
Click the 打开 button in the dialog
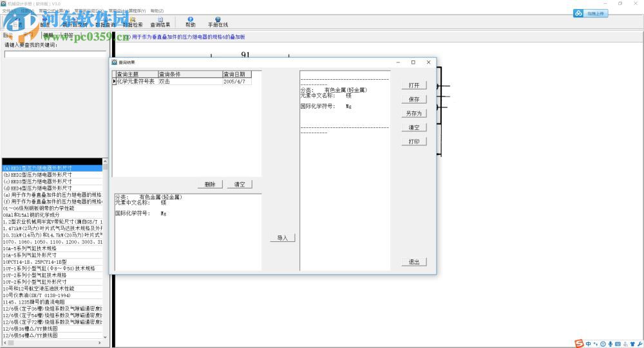[x=414, y=86]
